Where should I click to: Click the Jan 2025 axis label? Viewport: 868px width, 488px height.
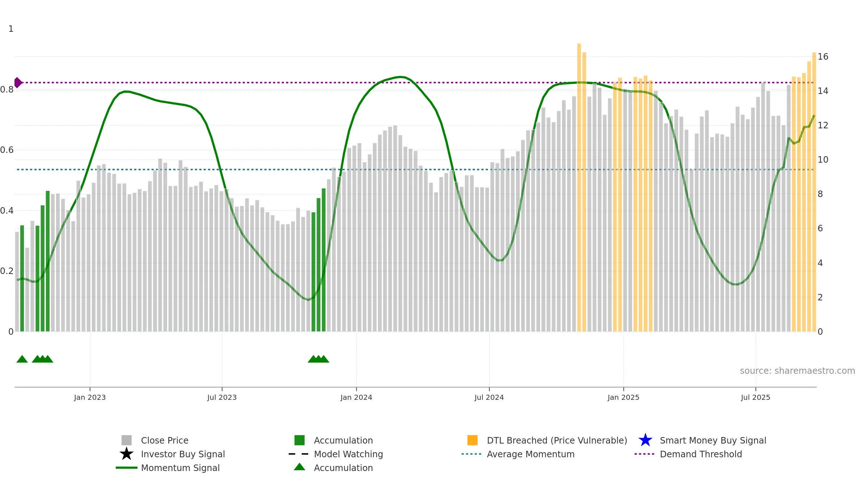click(x=624, y=397)
